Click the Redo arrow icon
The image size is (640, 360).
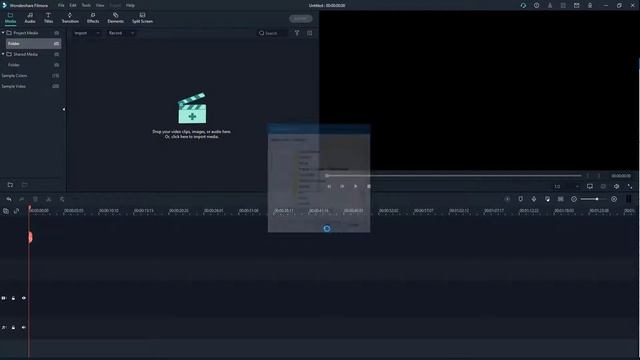(22, 199)
